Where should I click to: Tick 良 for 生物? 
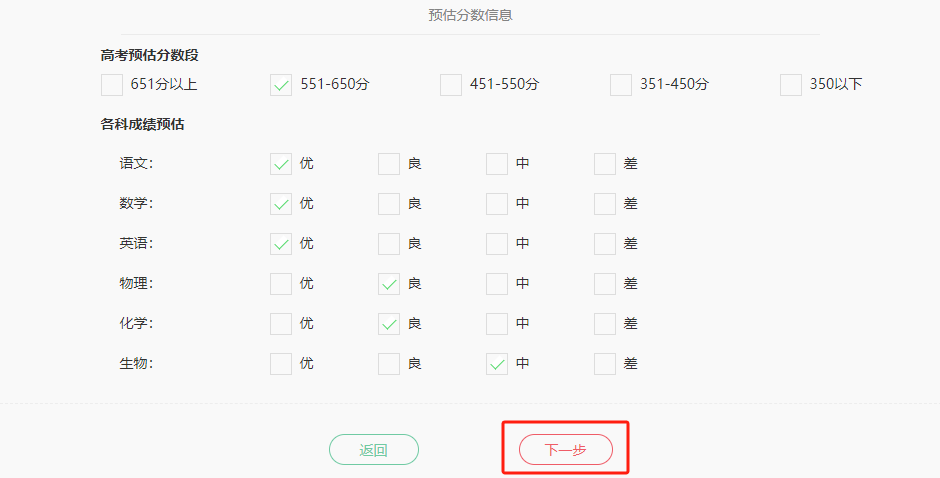pos(389,364)
